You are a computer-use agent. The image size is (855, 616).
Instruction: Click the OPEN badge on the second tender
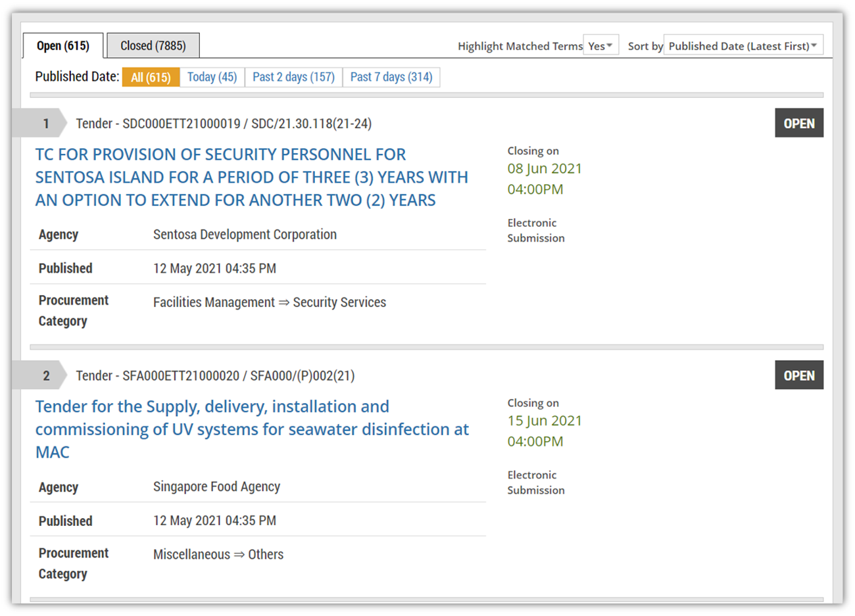(799, 375)
